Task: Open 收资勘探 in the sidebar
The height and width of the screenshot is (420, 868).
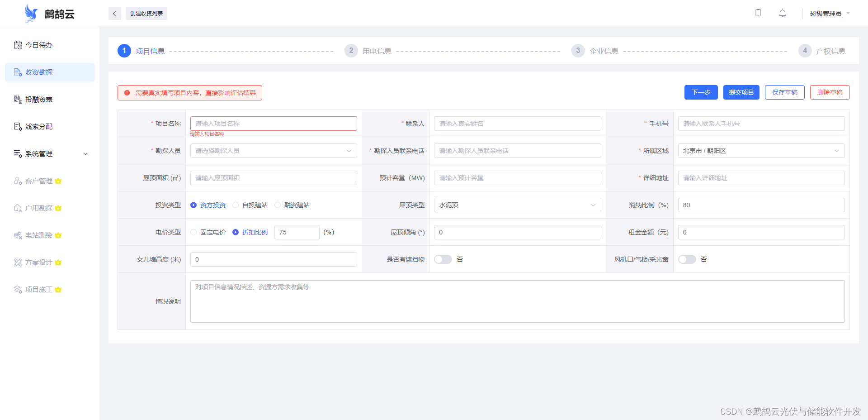Action: pos(50,72)
